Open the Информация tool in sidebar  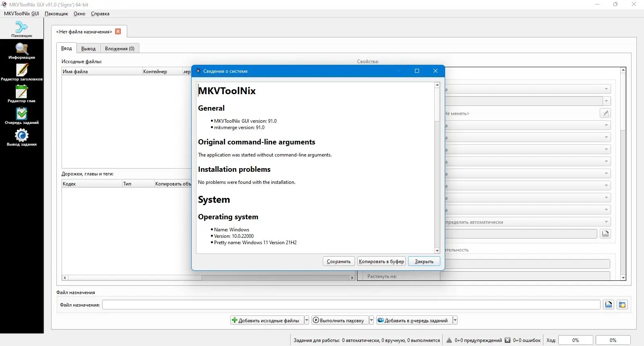click(21, 51)
